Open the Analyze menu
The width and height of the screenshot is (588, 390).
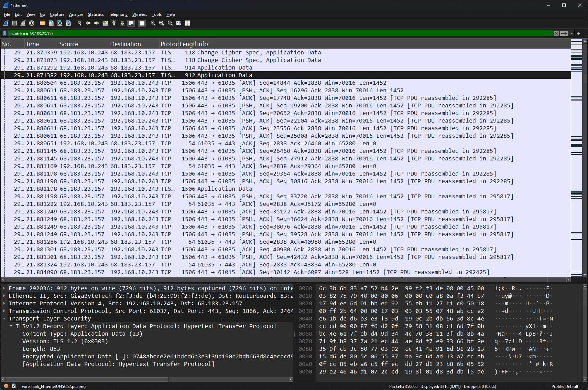(x=76, y=14)
